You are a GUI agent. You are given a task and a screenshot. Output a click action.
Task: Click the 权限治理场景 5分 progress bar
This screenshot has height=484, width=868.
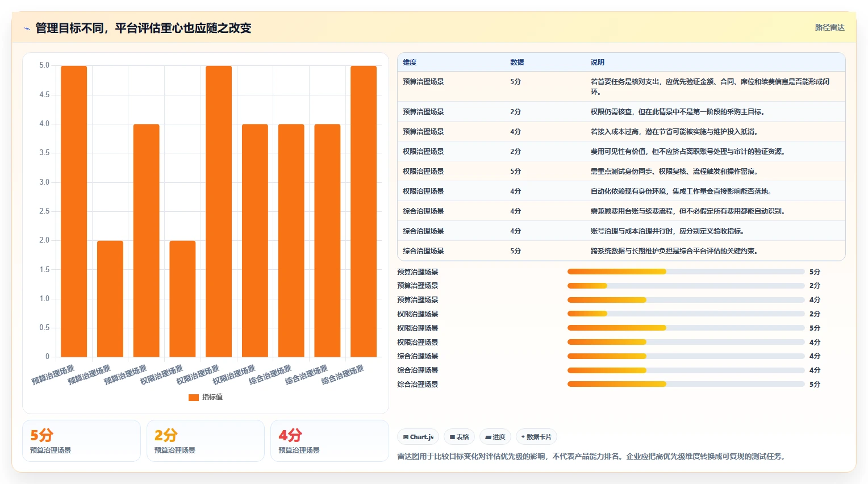(686, 328)
